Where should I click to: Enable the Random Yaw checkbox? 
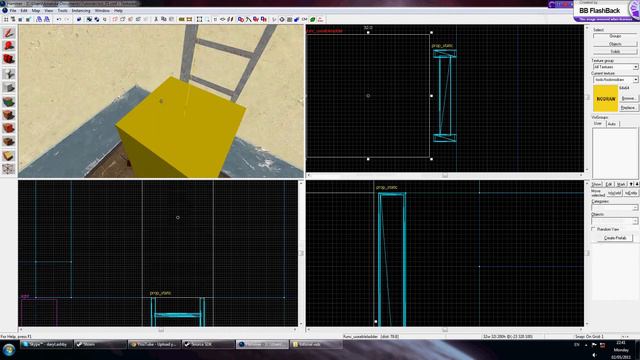tap(594, 229)
